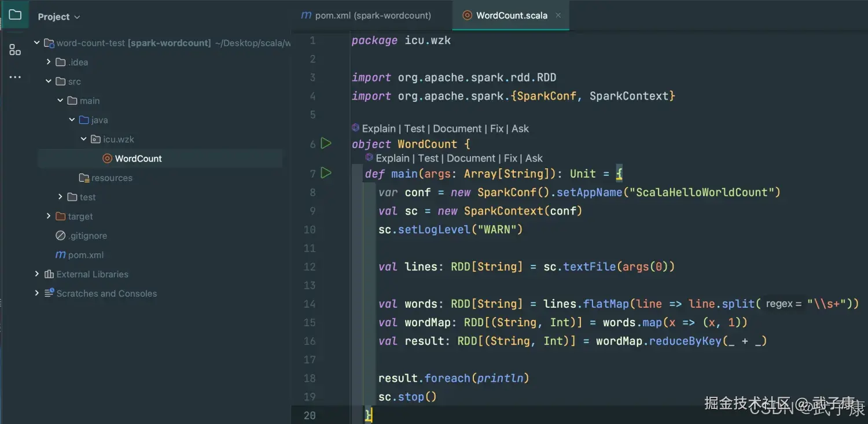Collapse the icu.wzk package
This screenshot has width=868, height=424.
point(83,139)
